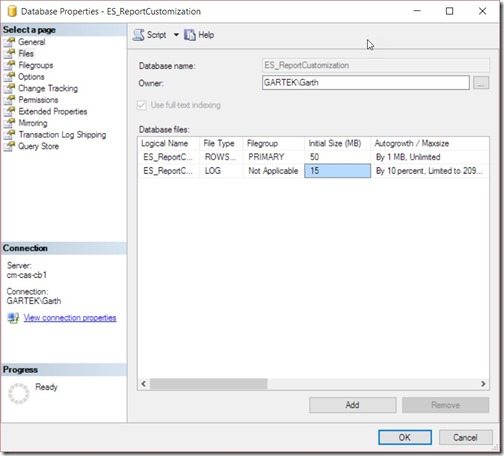This screenshot has height=456, width=504.
Task: Click the Permissions page icon
Action: 10,100
